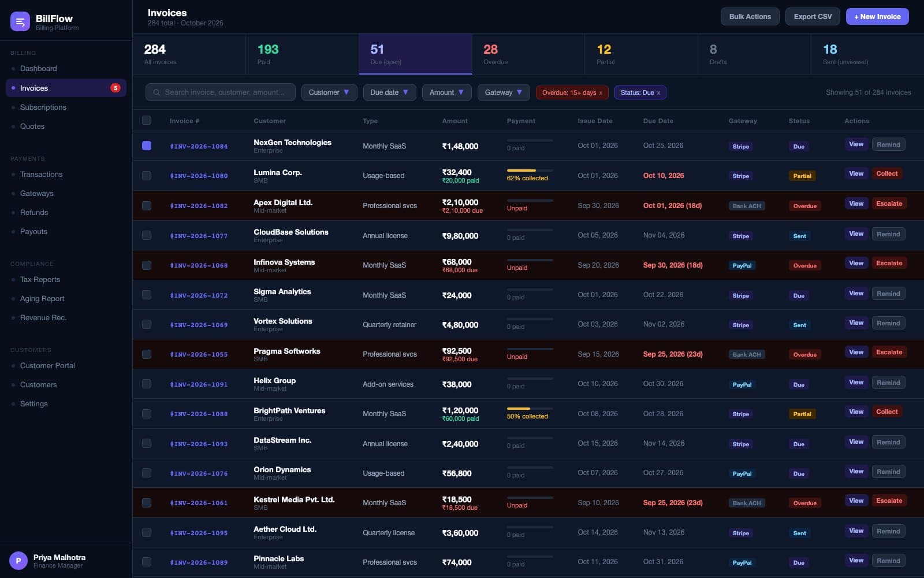Open the Gateway filter dropdown
The height and width of the screenshot is (578, 924).
(504, 92)
